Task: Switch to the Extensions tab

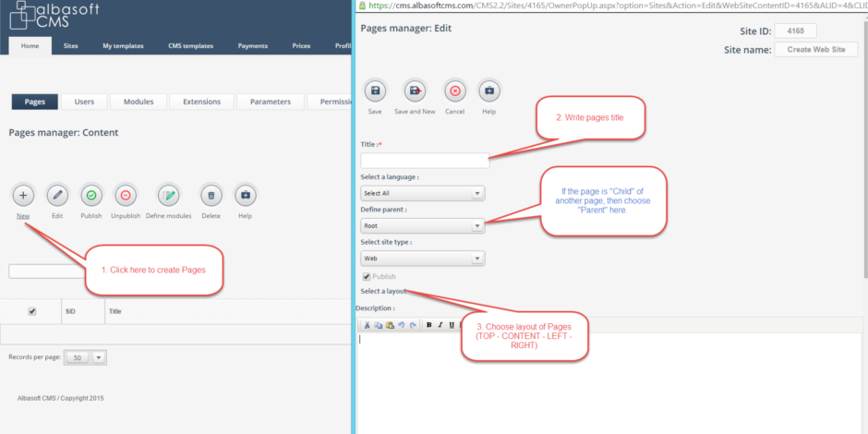Action: coord(201,102)
